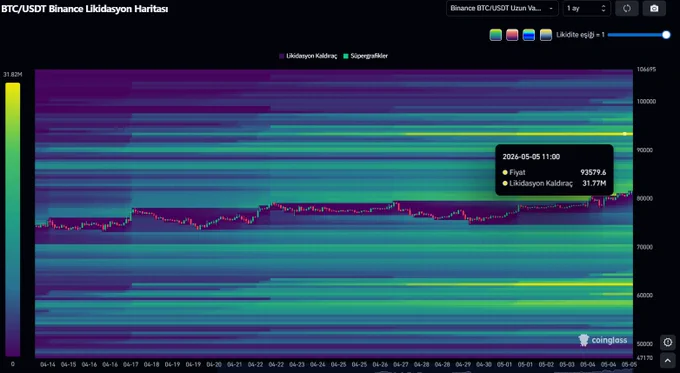Image resolution: width=680 pixels, height=373 pixels.
Task: Click the 04-18 date axis label
Action: pyautogui.click(x=151, y=365)
